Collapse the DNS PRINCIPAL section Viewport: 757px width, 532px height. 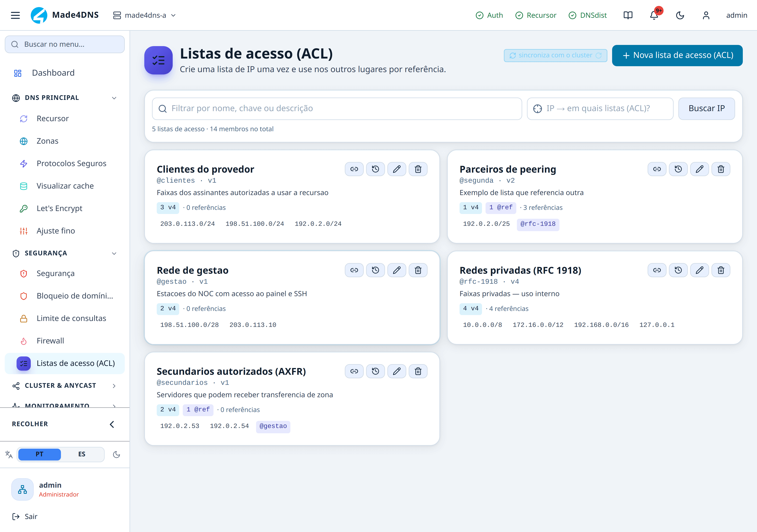tap(65, 98)
